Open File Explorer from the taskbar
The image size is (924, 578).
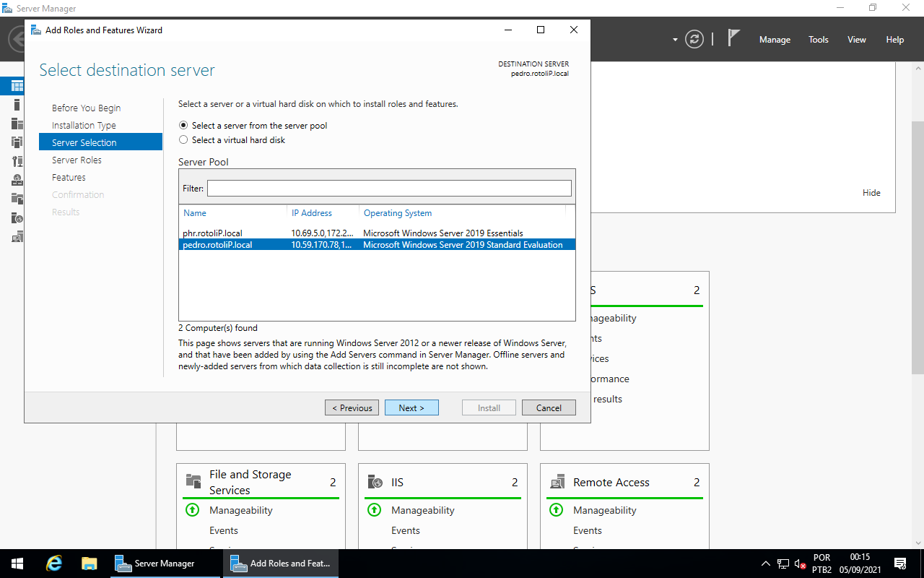point(90,564)
